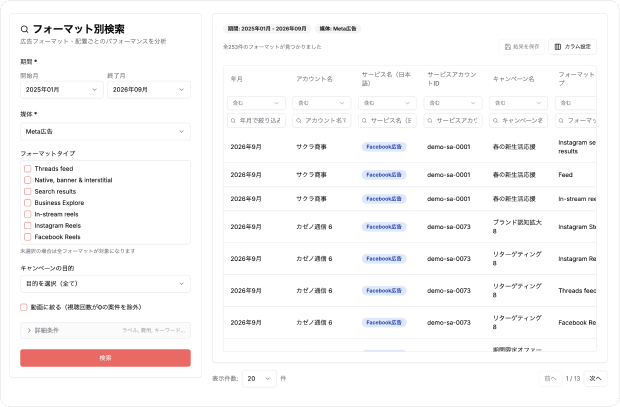This screenshot has height=407, width=620.
Task: Click the Feed format cell
Action: coord(565,175)
